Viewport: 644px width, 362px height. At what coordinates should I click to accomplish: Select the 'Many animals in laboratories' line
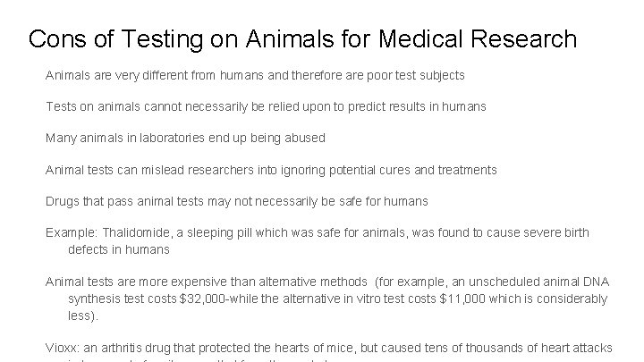(185, 138)
